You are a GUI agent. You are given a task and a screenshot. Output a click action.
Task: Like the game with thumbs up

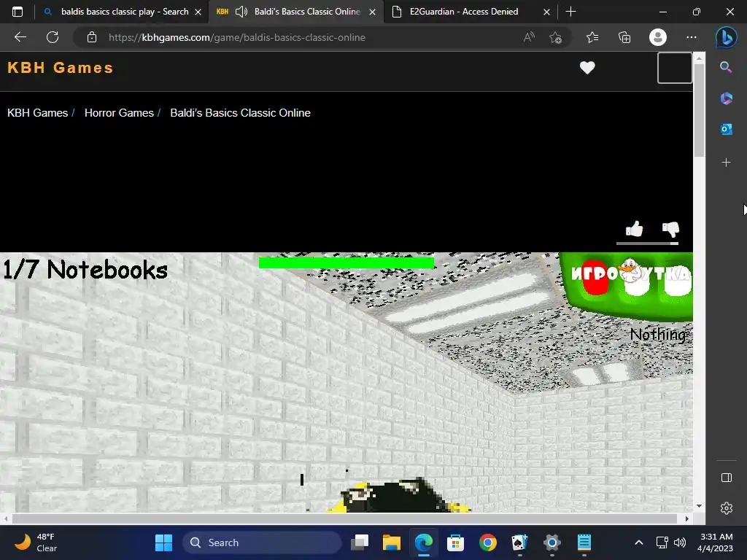[x=634, y=229]
